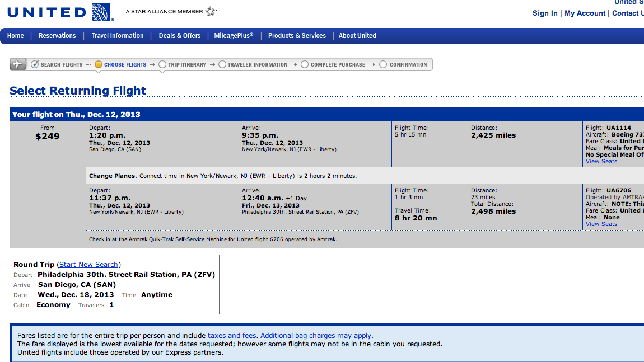This screenshot has height=362, width=644.
Task: Select the Trip Itinerary step circle
Action: 162,64
